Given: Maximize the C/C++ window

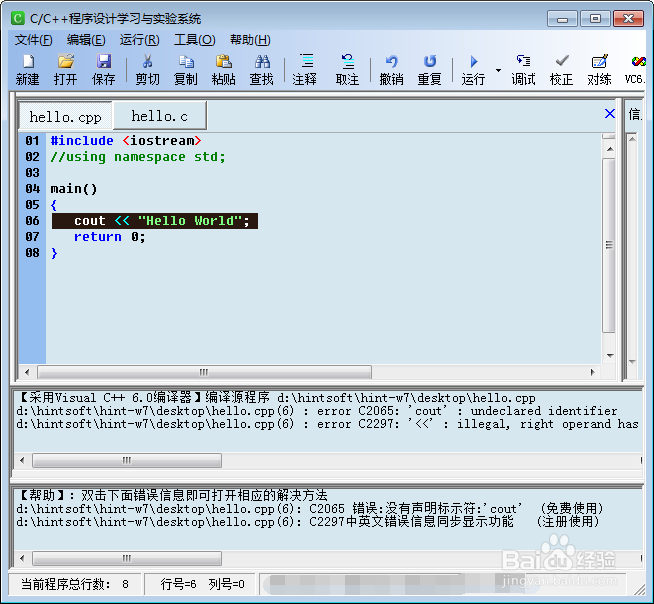Looking at the screenshot, I should (595, 19).
